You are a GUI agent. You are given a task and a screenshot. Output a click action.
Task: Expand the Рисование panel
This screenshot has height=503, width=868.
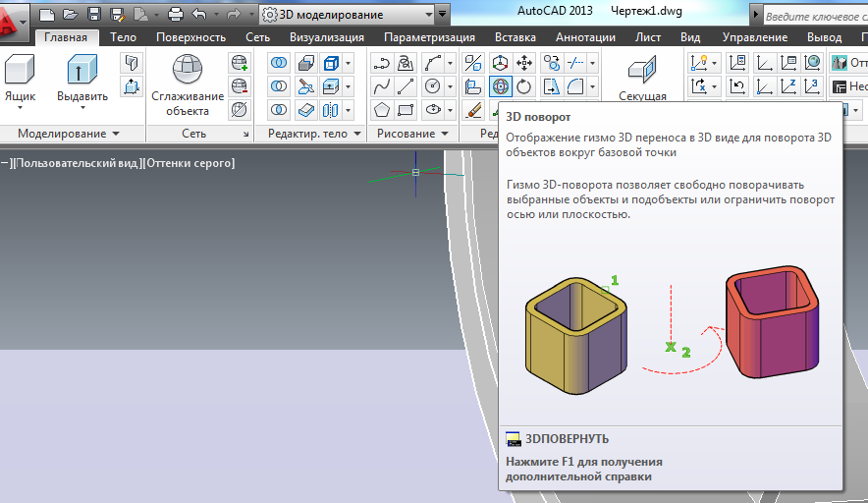click(x=412, y=134)
